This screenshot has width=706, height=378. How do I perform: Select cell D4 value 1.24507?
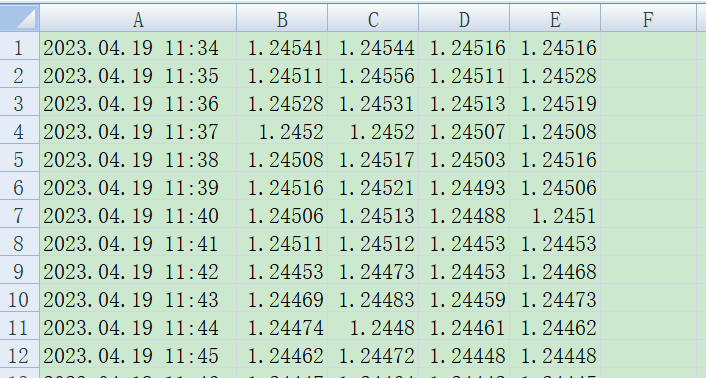coord(464,130)
